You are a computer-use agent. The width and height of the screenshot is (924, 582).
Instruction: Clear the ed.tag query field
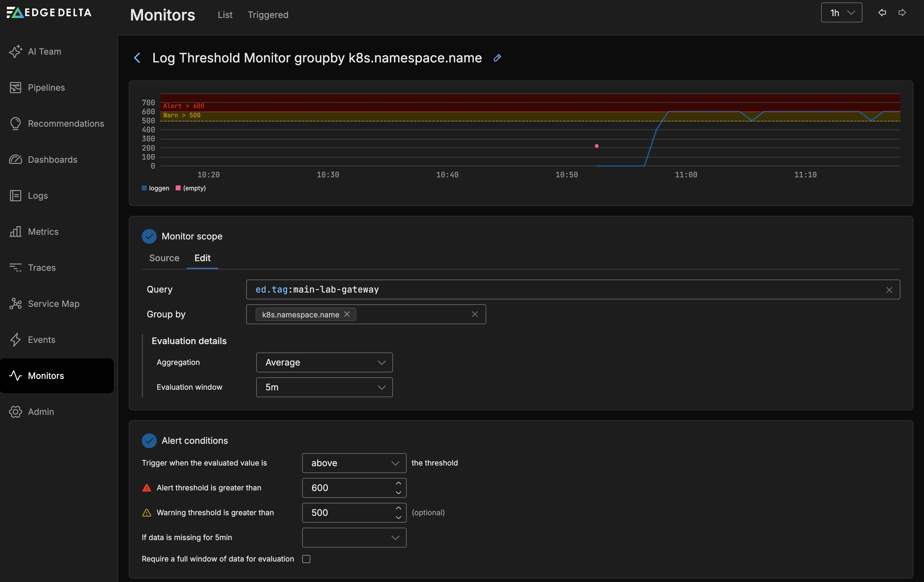pyautogui.click(x=889, y=289)
